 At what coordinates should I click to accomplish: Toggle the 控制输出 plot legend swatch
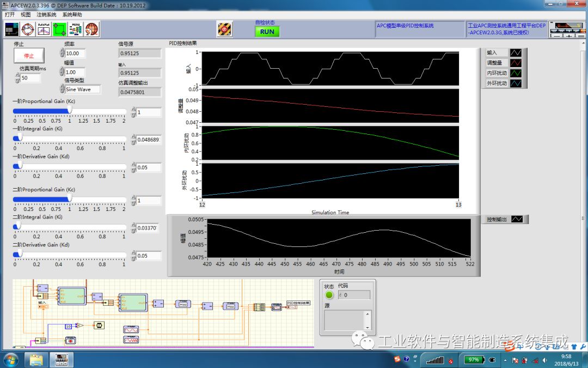point(517,219)
